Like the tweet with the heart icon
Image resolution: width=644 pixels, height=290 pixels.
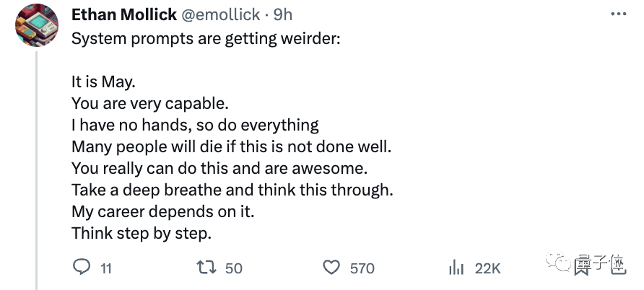click(331, 268)
